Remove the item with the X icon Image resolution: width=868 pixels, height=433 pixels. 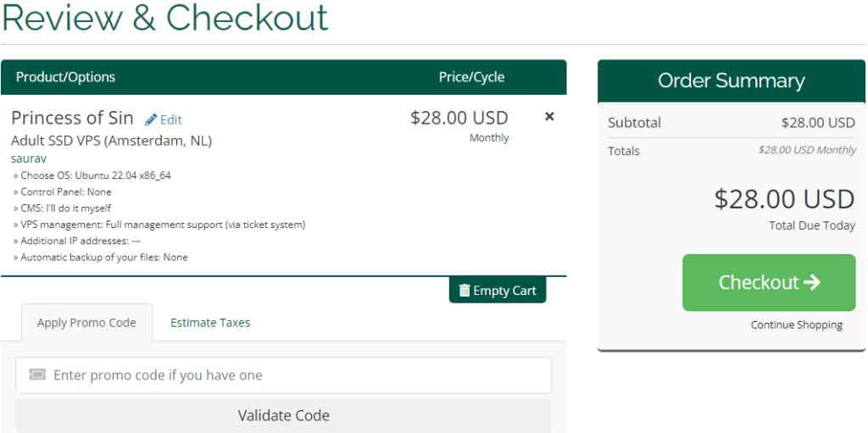point(549,117)
